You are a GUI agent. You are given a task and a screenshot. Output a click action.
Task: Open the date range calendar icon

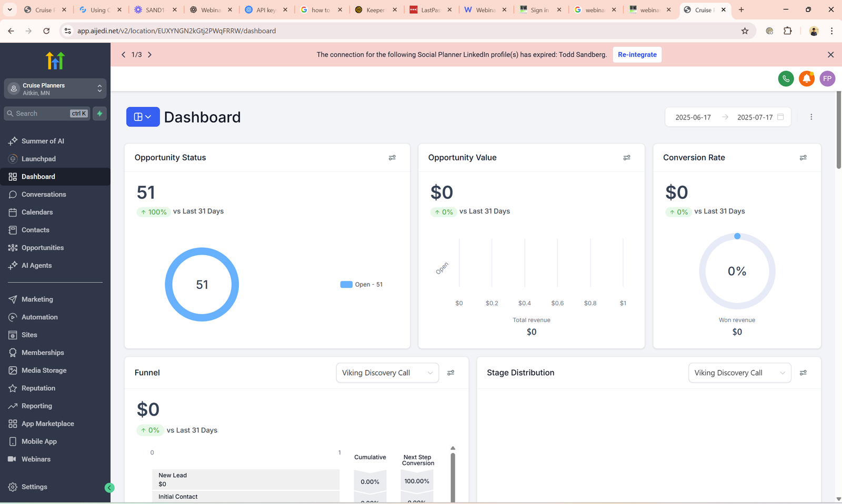(780, 117)
